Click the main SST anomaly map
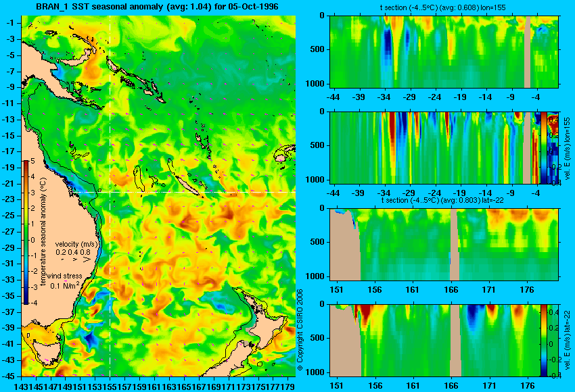The image size is (575, 392). 158,195
